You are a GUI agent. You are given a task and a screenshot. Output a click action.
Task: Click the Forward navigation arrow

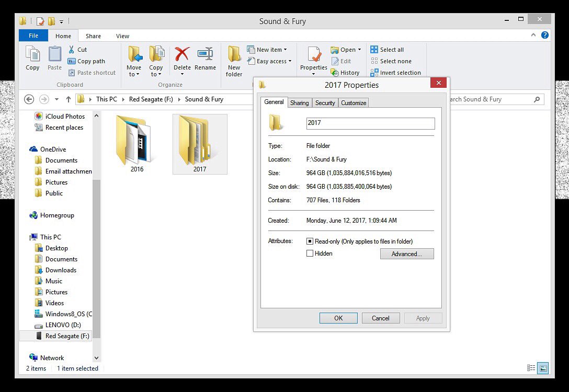[44, 99]
